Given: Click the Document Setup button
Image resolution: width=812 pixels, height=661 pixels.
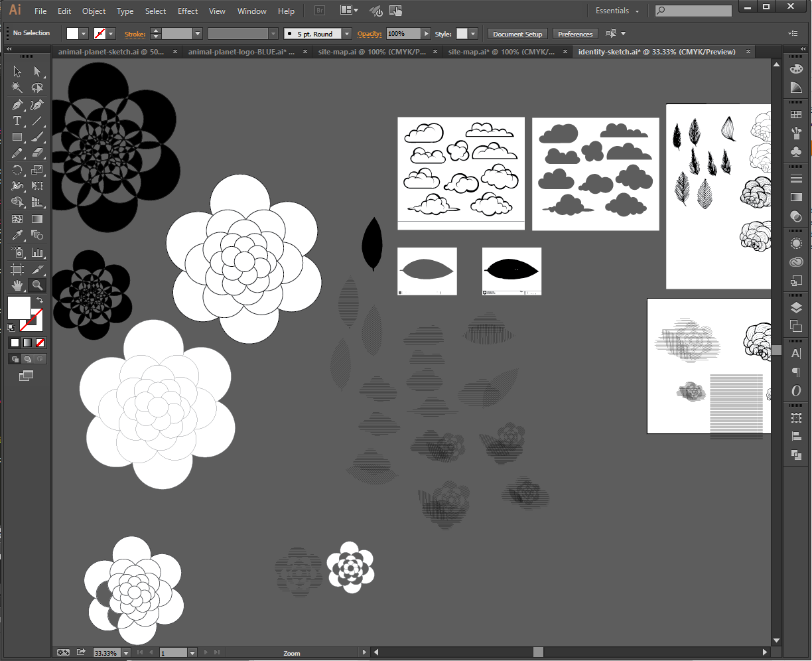Looking at the screenshot, I should [x=517, y=34].
